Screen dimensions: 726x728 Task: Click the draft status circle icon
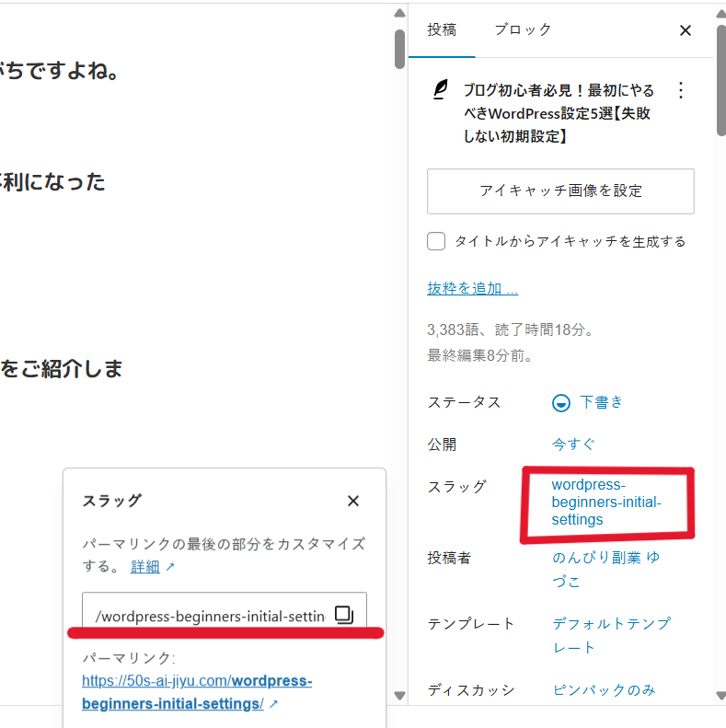[560, 403]
